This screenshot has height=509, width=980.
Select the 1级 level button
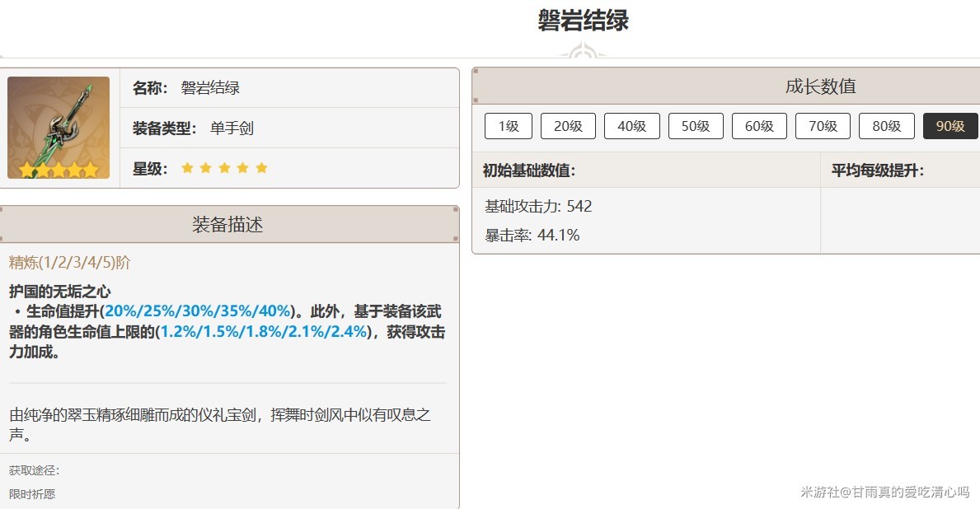tap(509, 126)
